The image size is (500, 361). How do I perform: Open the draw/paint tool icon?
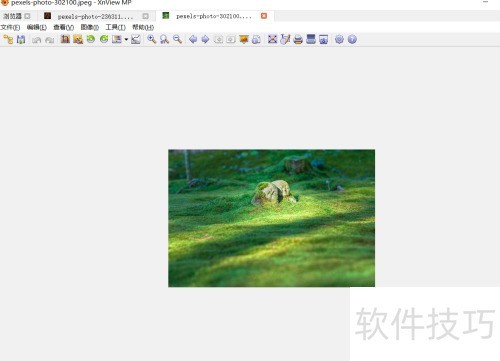[285, 39]
